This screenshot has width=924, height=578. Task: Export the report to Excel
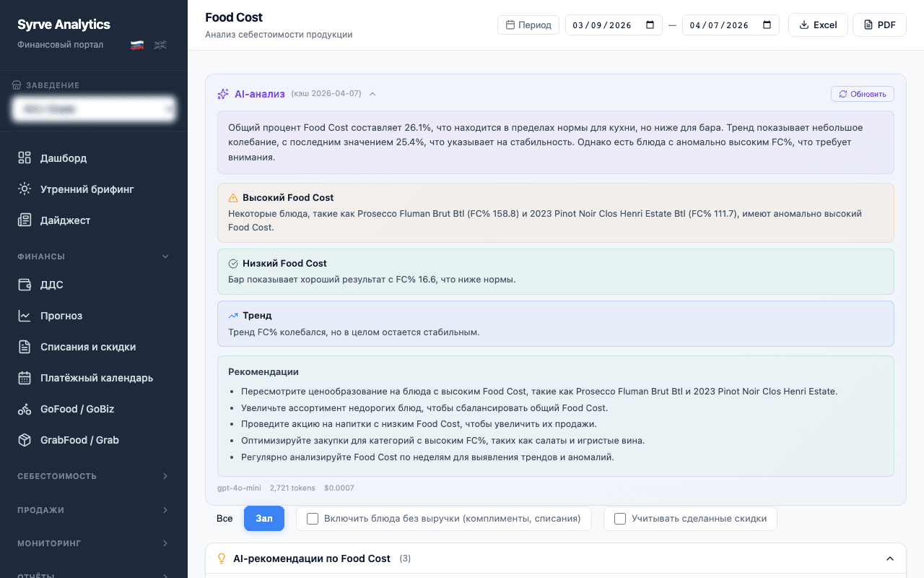[818, 24]
